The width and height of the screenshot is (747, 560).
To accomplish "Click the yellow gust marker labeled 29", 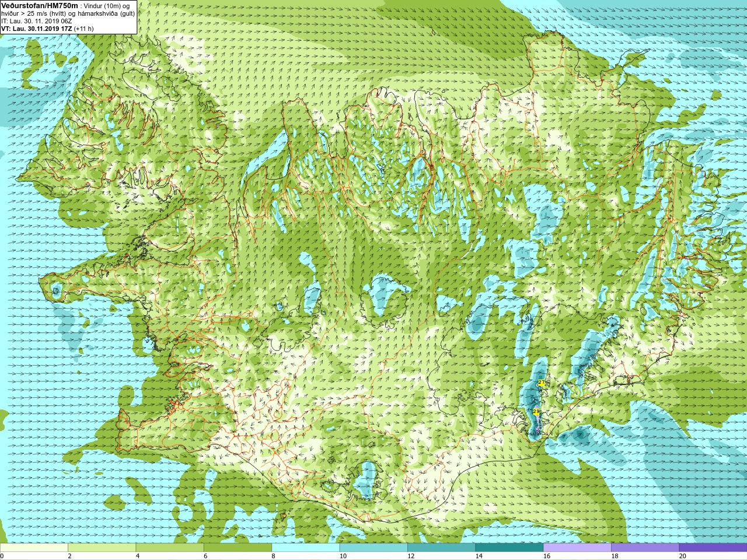I will pos(536,412).
